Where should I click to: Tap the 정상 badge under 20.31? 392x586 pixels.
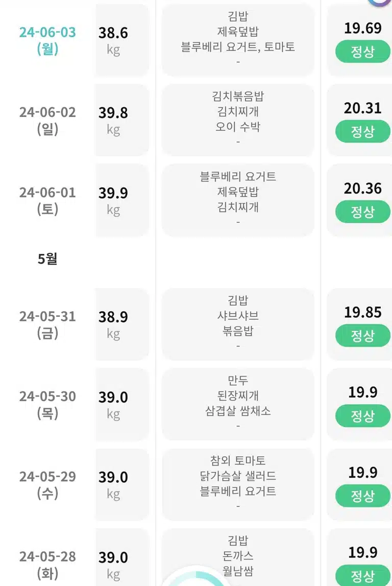pyautogui.click(x=362, y=131)
